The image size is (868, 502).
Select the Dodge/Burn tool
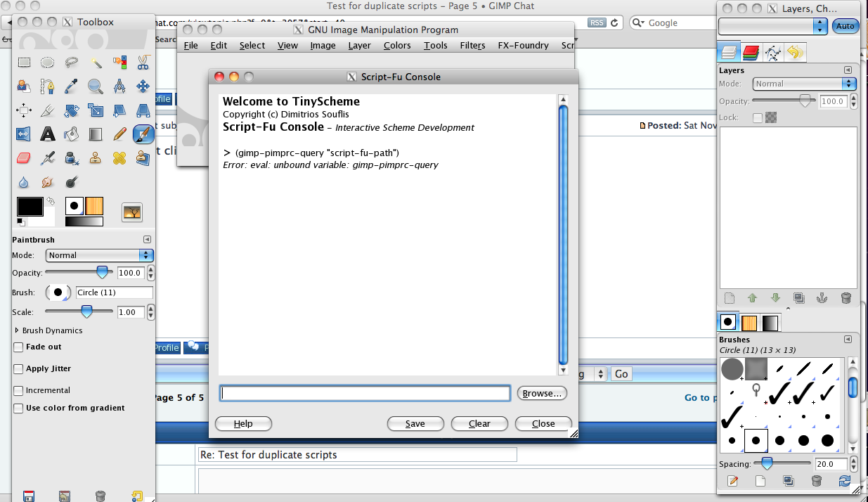72,181
